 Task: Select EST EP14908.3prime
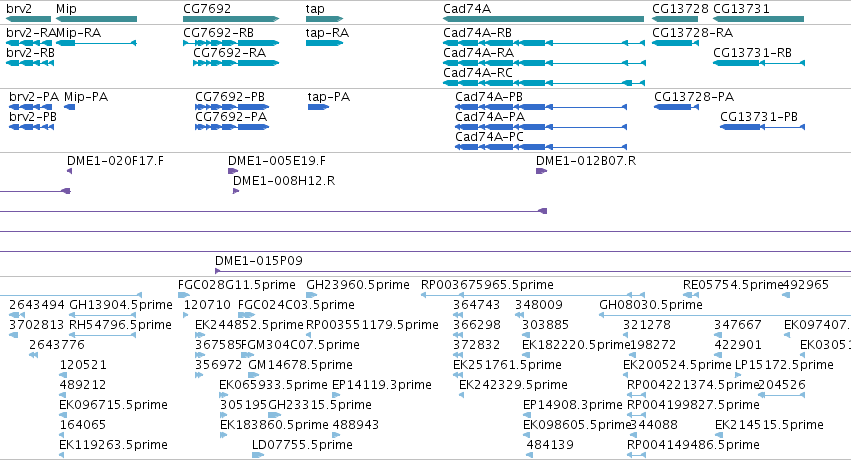pos(527,416)
